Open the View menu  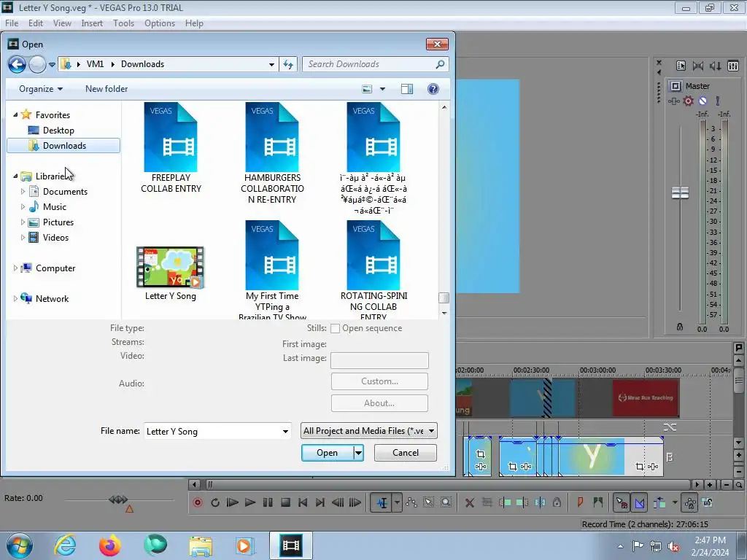pos(62,23)
